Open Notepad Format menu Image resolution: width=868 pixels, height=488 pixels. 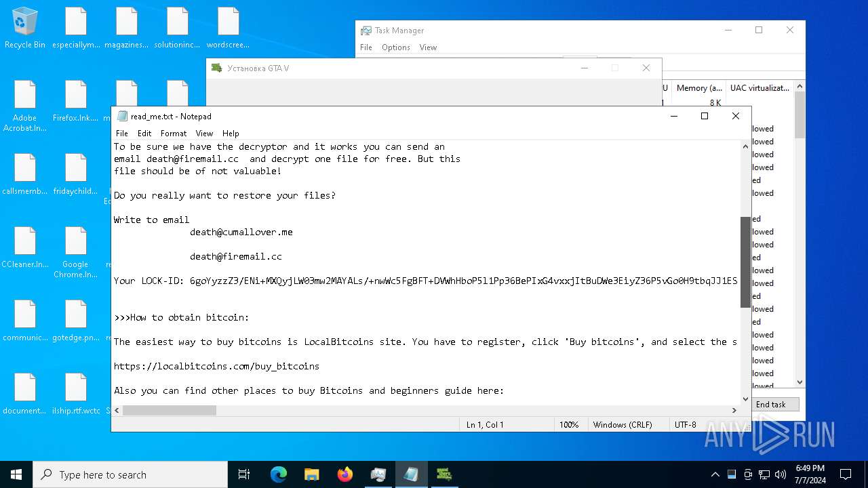174,134
